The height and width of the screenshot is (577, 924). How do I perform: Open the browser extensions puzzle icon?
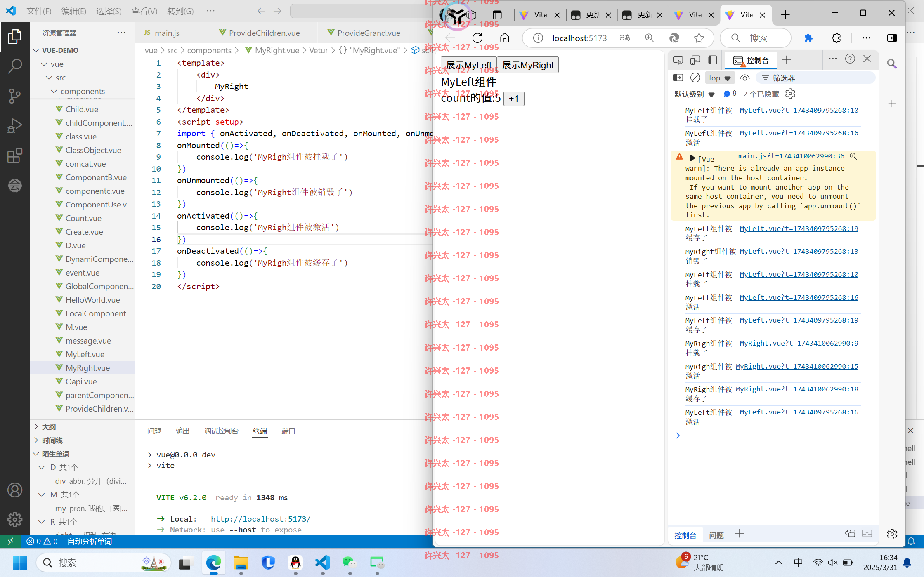point(836,38)
